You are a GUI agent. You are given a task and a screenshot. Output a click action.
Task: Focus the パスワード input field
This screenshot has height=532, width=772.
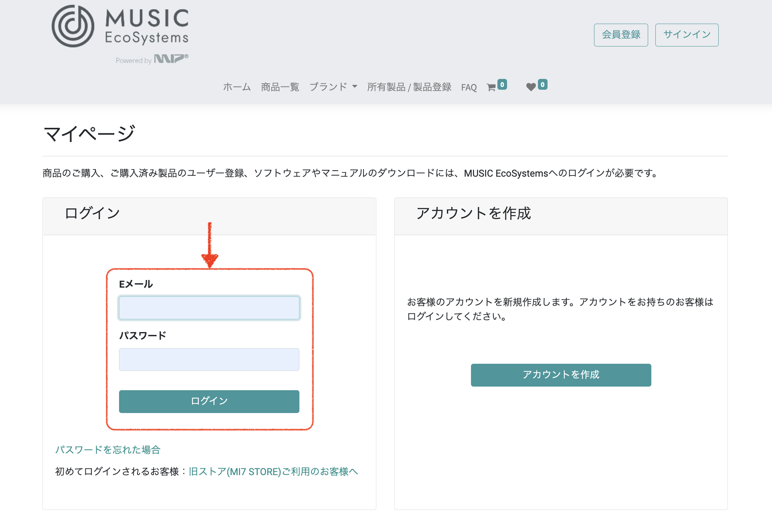click(209, 359)
